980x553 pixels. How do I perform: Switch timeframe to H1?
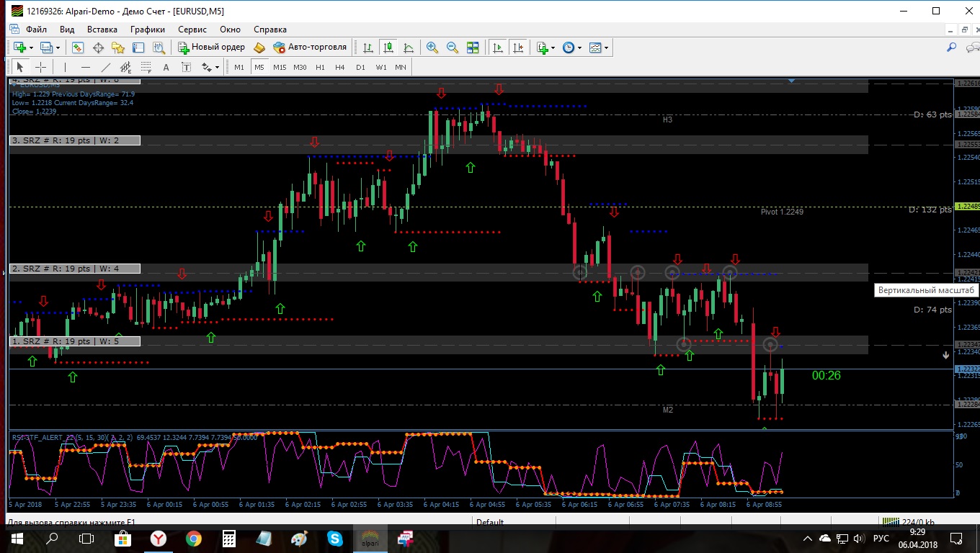pyautogui.click(x=320, y=67)
